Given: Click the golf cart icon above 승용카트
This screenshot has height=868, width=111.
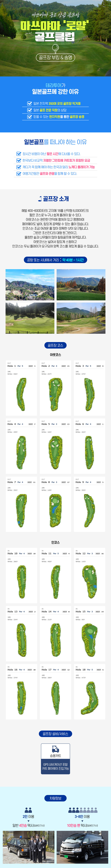Looking at the screenshot, I should tap(55, 749).
